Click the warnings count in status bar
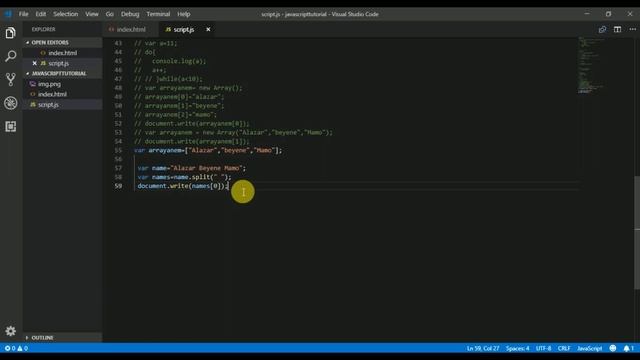The height and width of the screenshot is (360, 640). click(x=22, y=348)
